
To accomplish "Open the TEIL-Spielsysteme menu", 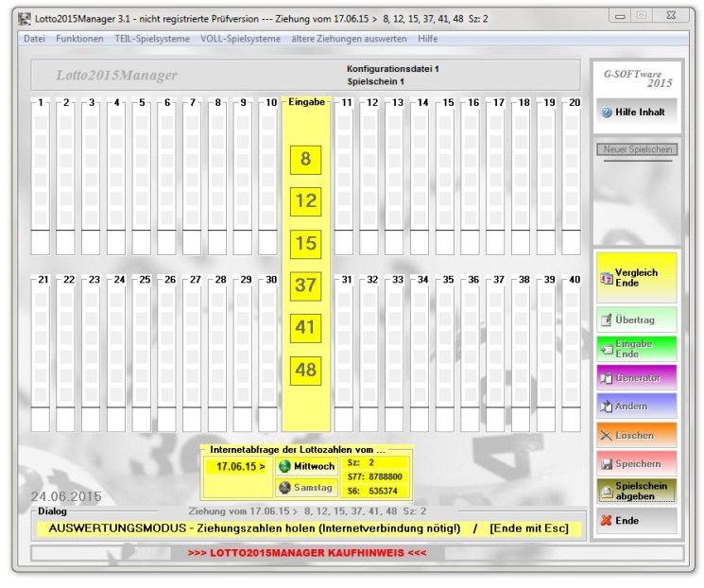I will tap(152, 39).
